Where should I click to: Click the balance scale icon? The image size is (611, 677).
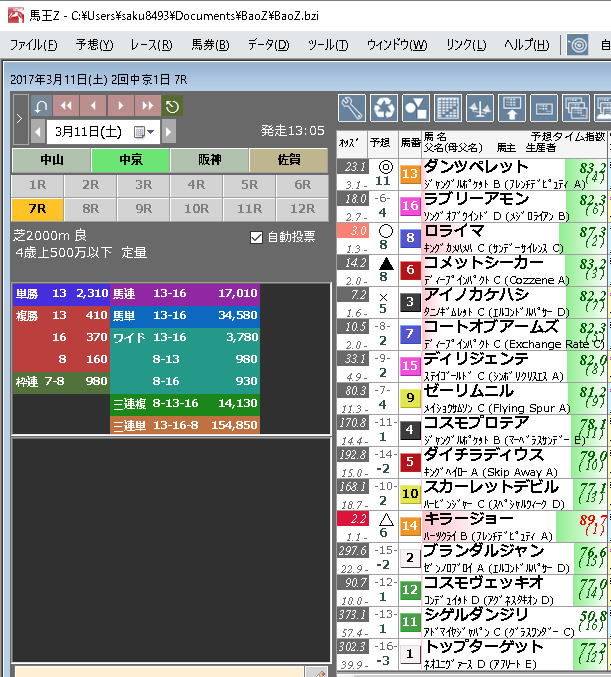(480, 108)
